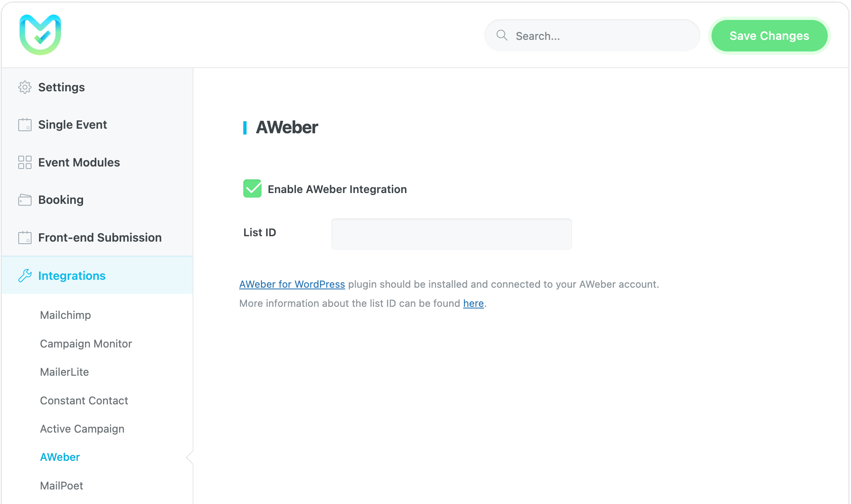Focus the List ID text field
Viewport: 851px width, 504px height.
click(x=451, y=234)
